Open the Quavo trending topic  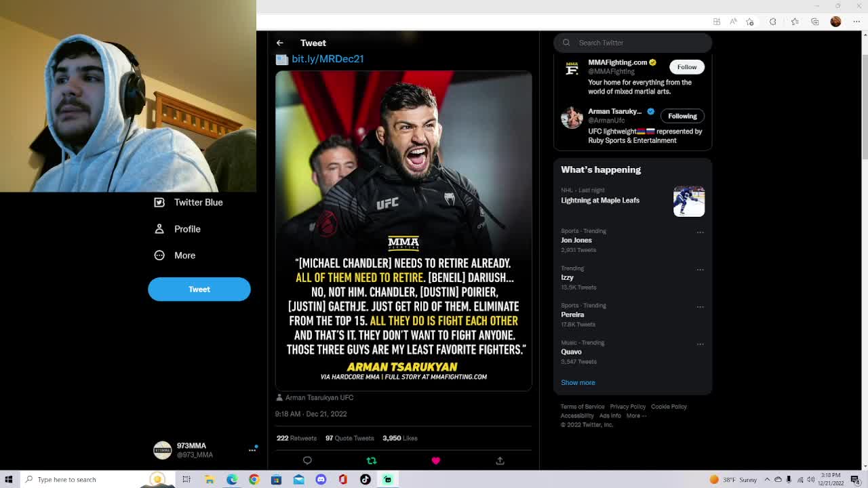pyautogui.click(x=571, y=352)
